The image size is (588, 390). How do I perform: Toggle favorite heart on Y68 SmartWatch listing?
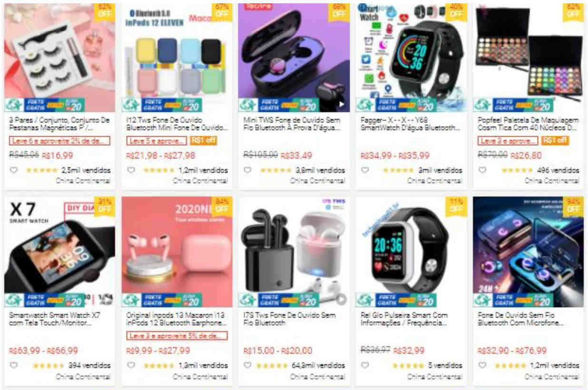click(365, 170)
